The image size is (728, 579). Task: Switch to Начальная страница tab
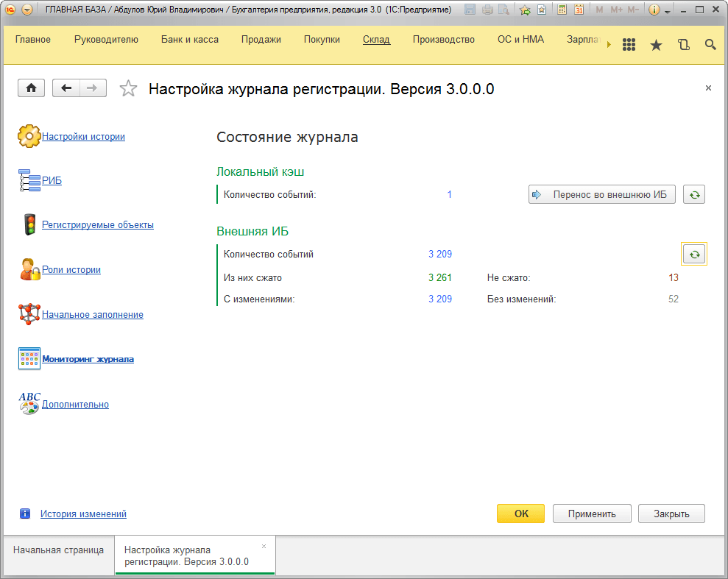point(58,550)
